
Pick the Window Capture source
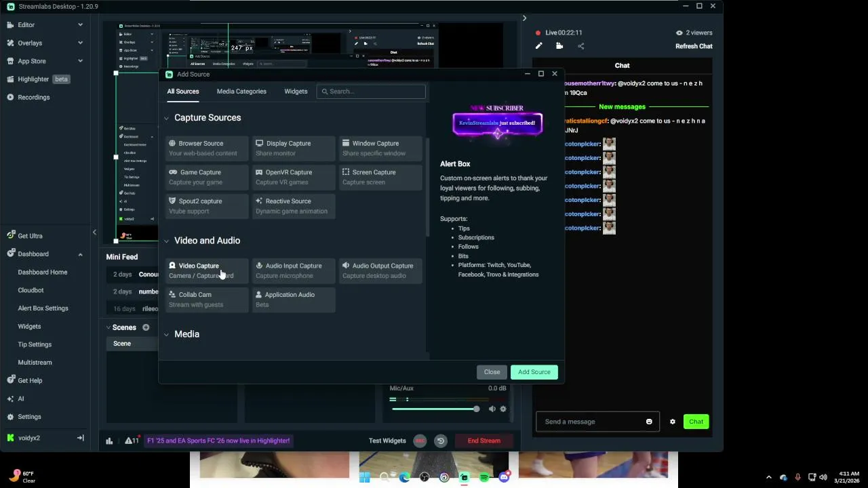[x=380, y=148]
